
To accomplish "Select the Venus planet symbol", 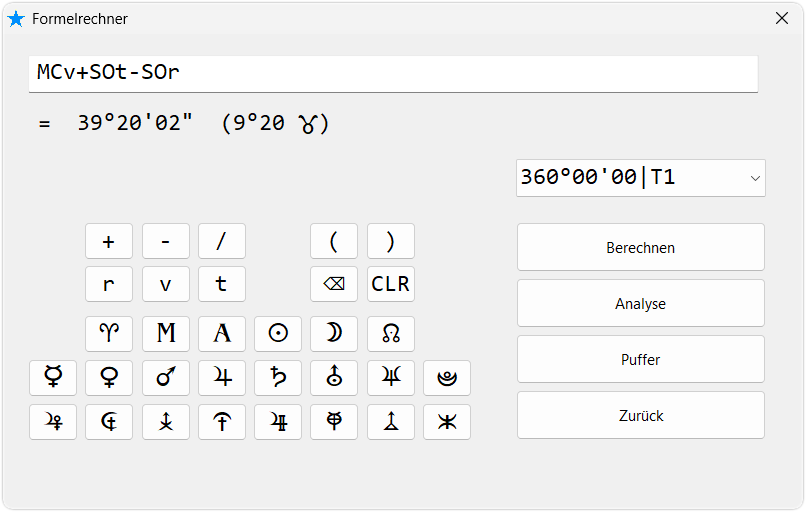I will click(x=109, y=378).
